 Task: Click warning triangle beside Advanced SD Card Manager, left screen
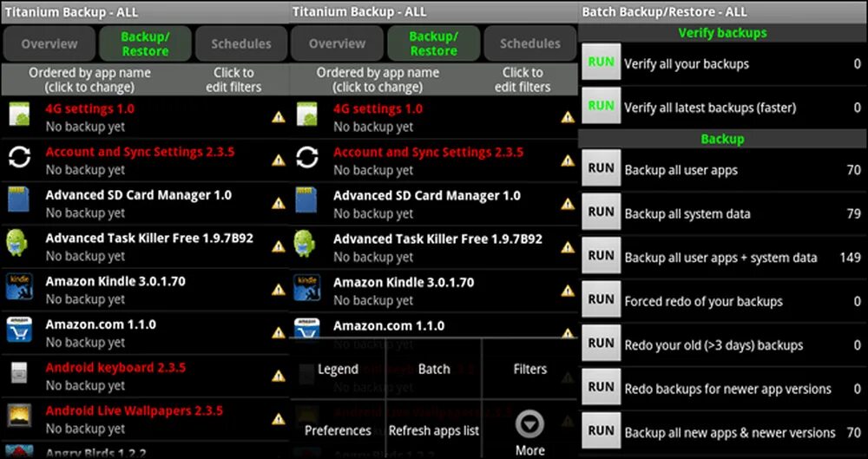279,203
